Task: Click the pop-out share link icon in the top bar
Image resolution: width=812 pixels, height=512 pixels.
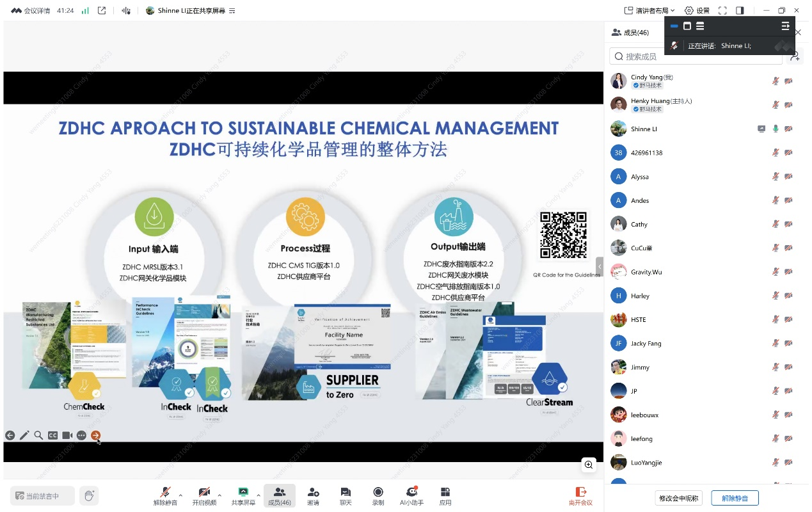Action: (x=102, y=10)
